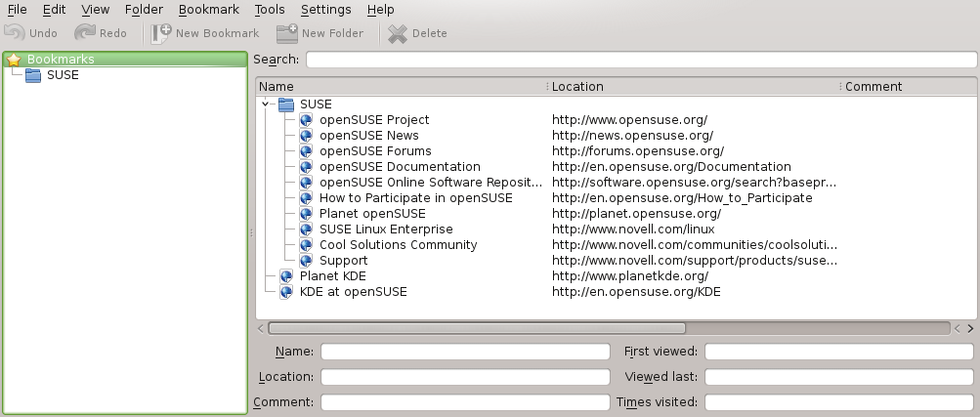The height and width of the screenshot is (417, 980).
Task: Click the scroll right arrow of list
Action: [970, 329]
